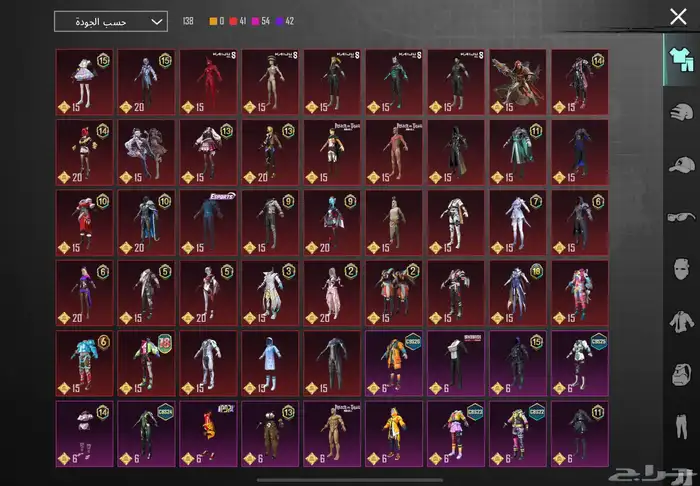Close the inventory with the X button
Screen dimensions: 700x486
(678, 16)
